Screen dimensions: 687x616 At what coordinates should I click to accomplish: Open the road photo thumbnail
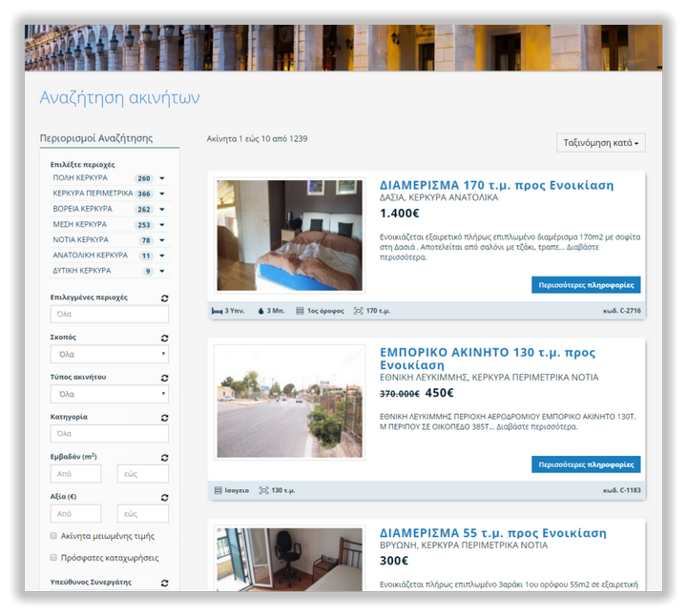[290, 402]
